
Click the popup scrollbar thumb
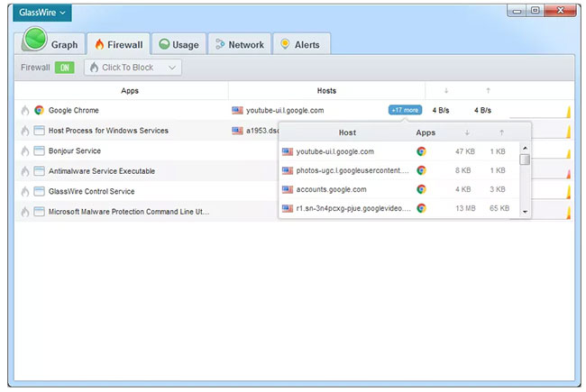click(525, 160)
